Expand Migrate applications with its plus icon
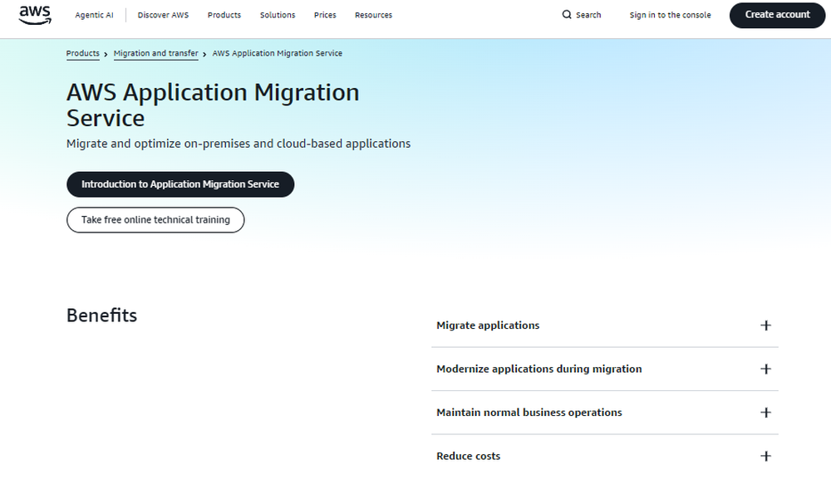 point(765,325)
